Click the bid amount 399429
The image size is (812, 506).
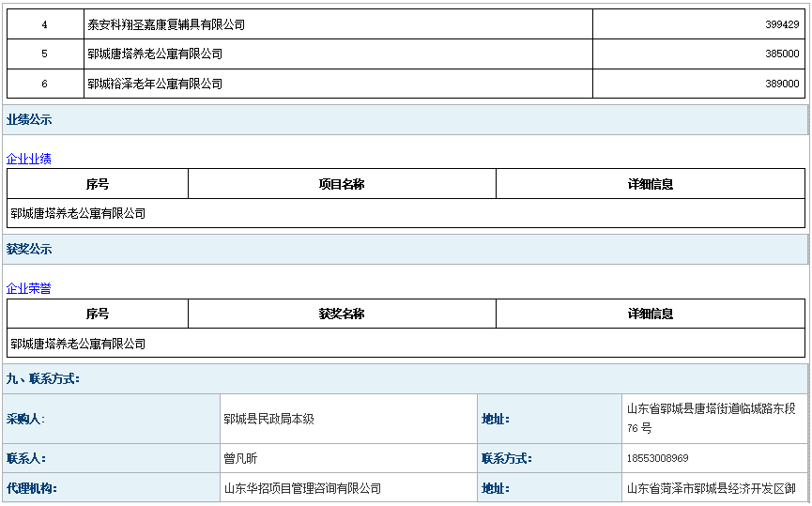click(x=782, y=24)
